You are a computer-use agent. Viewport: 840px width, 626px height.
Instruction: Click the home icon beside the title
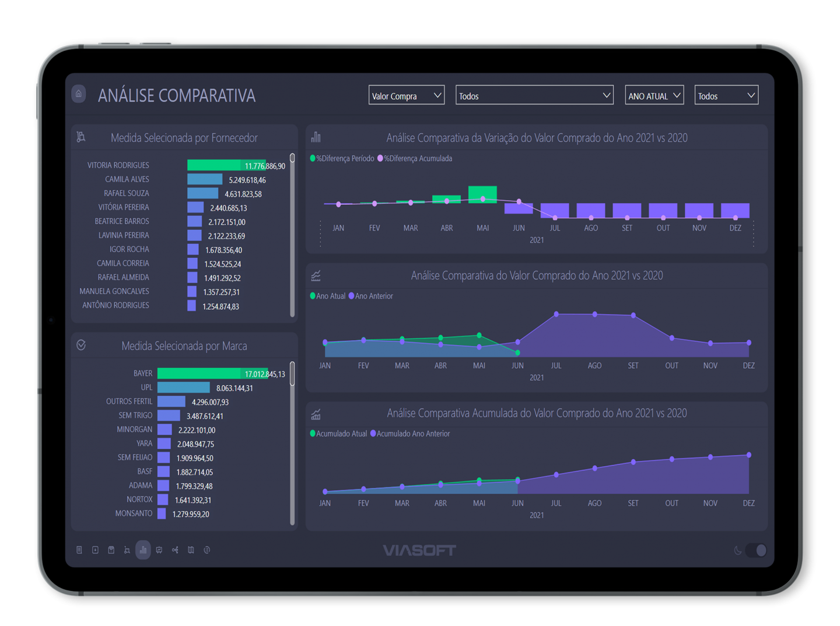click(79, 93)
